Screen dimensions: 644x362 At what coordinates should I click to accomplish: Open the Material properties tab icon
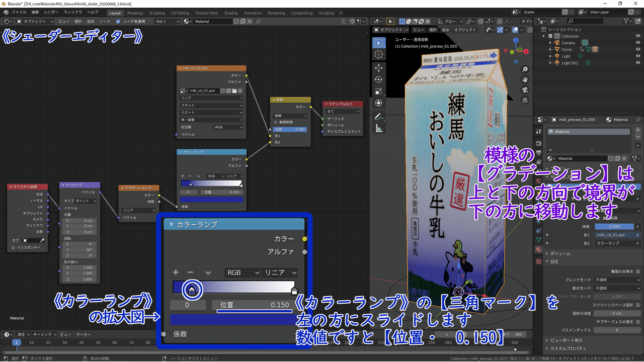pos(539,249)
